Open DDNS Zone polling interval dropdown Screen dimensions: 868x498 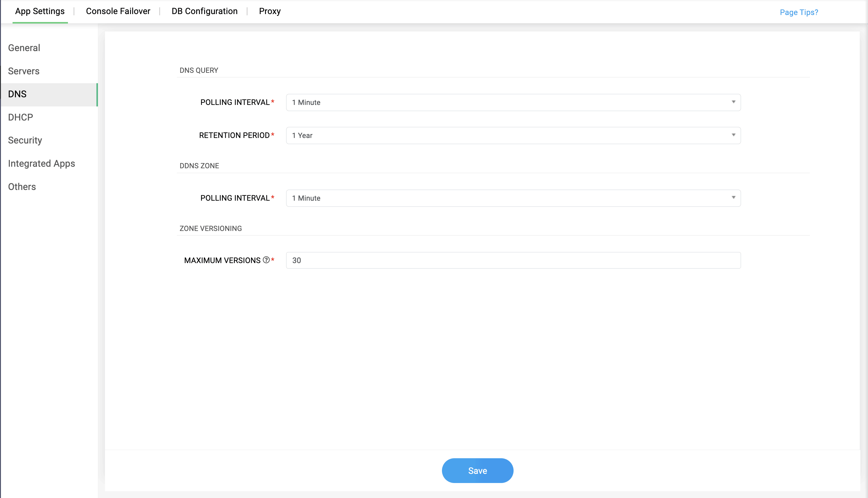(513, 198)
